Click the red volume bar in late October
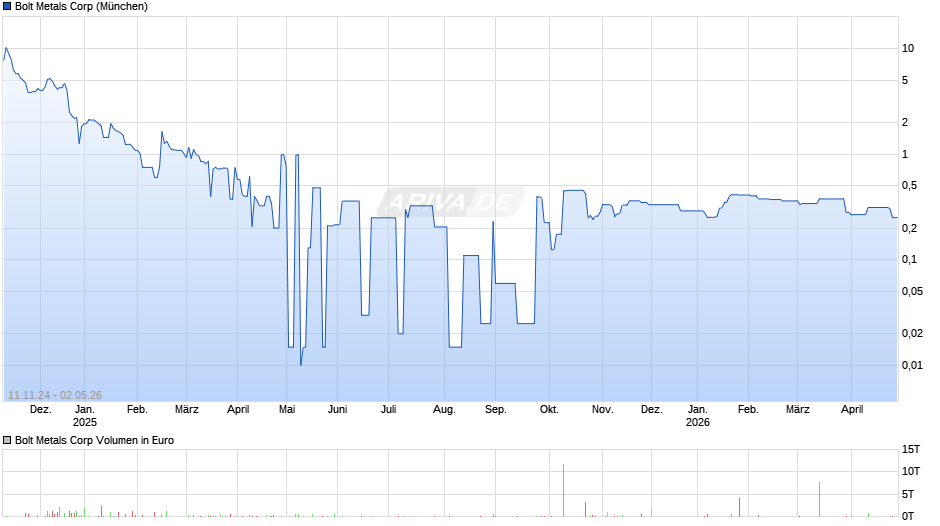Viewport: 940px width, 526px height. click(585, 509)
